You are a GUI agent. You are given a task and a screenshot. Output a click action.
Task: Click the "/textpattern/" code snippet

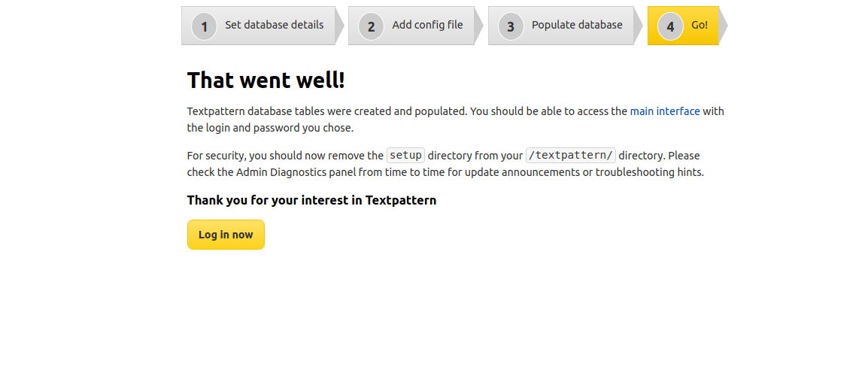[571, 156]
